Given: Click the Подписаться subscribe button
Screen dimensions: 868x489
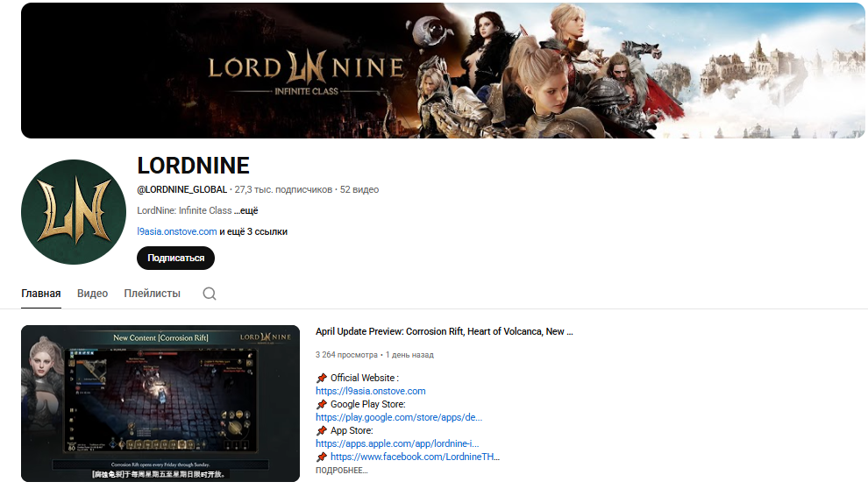Looking at the screenshot, I should (175, 259).
